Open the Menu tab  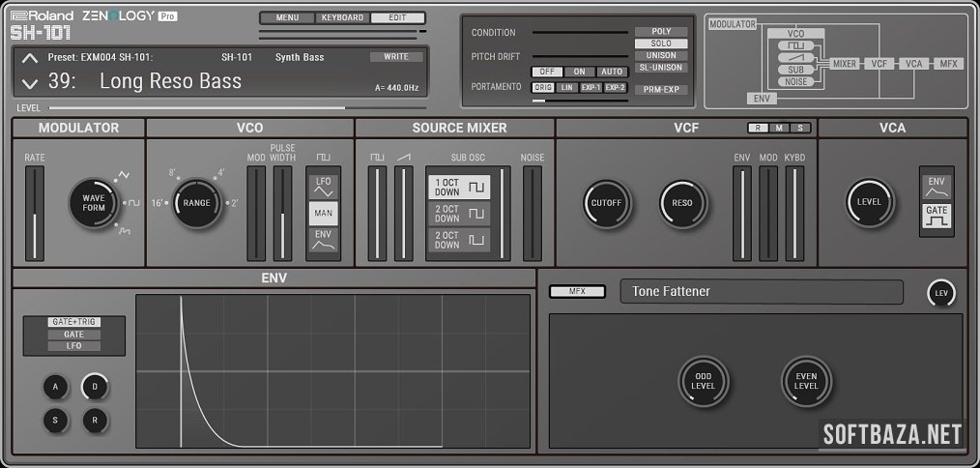click(287, 17)
